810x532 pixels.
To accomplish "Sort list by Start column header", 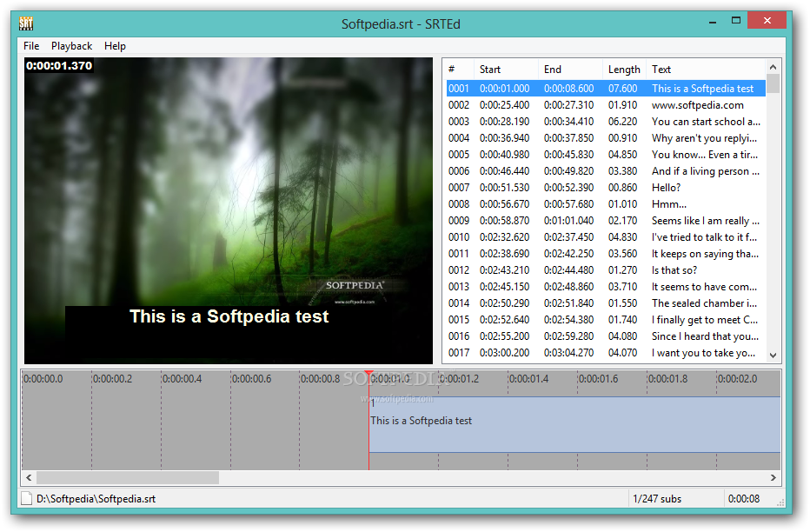I will point(505,70).
